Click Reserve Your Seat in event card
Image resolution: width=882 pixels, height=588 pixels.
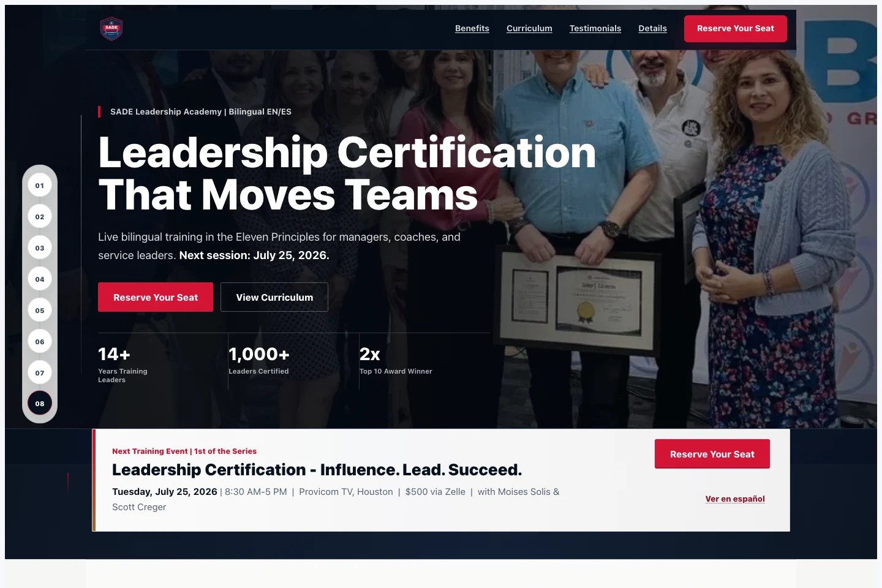pos(712,454)
